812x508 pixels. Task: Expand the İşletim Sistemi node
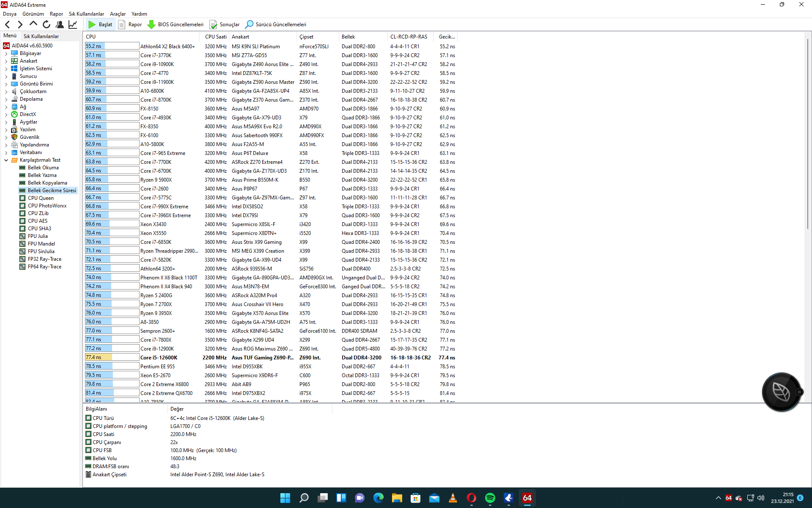[x=6, y=69]
